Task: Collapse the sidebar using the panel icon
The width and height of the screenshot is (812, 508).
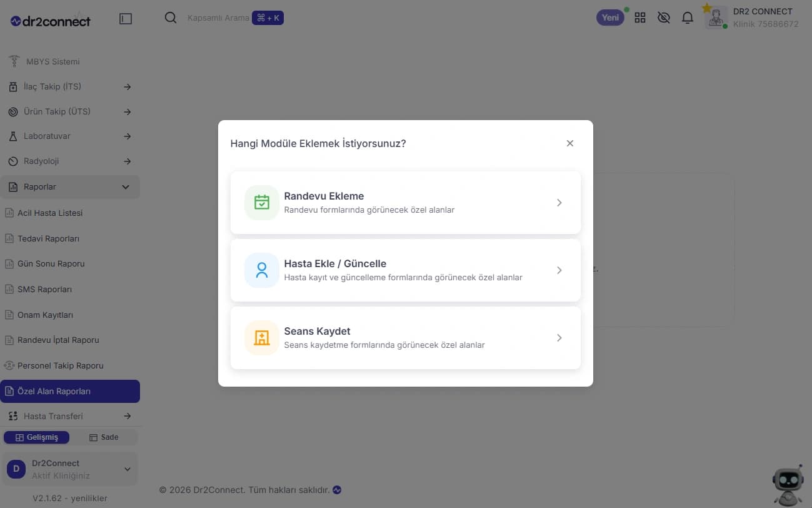Action: pyautogui.click(x=126, y=19)
